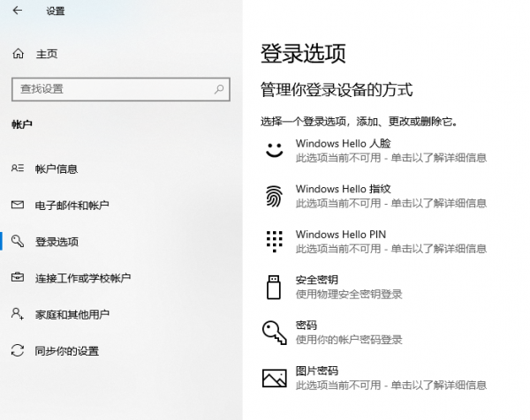Click the 登录选项 page heading

point(303,53)
